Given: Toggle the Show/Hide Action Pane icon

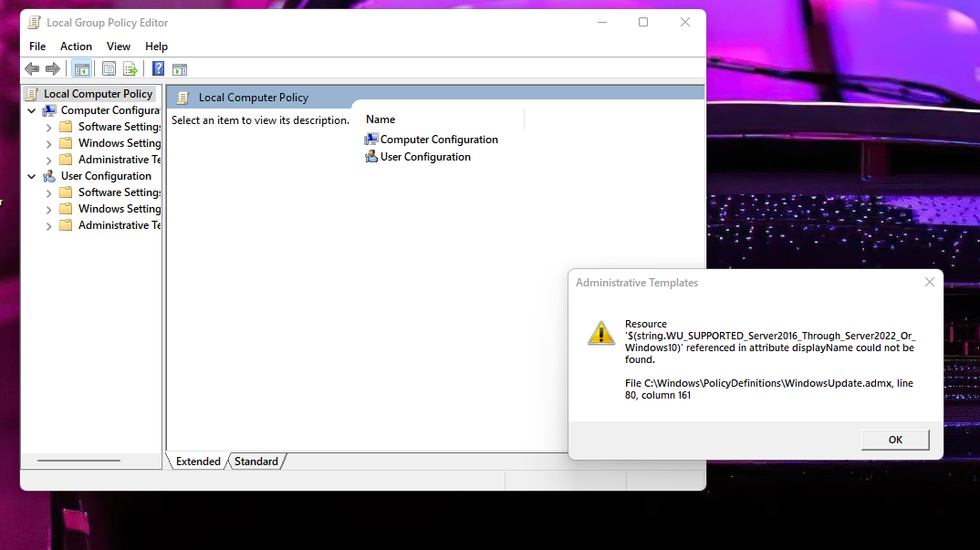Looking at the screenshot, I should 180,69.
